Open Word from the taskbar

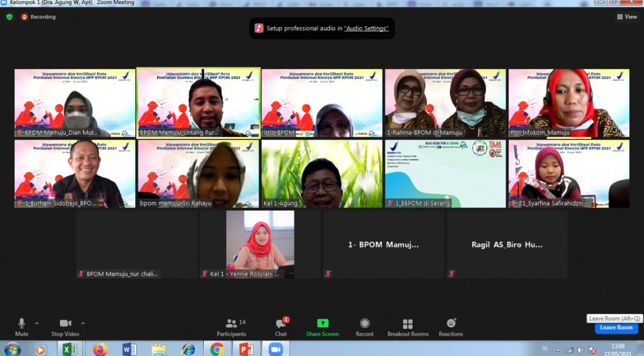129,349
